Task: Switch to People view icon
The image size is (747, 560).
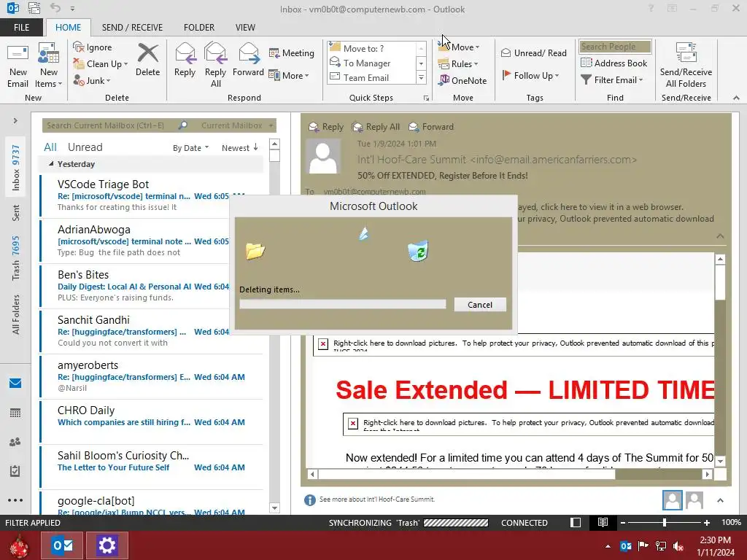Action: point(15,442)
